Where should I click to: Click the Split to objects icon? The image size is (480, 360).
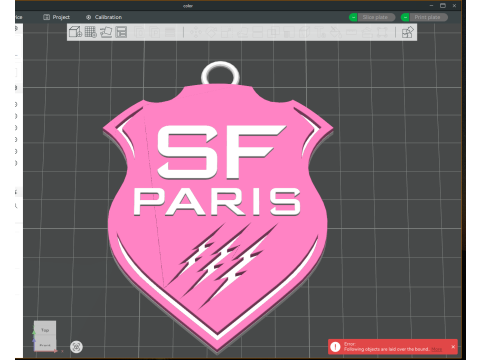pos(139,32)
